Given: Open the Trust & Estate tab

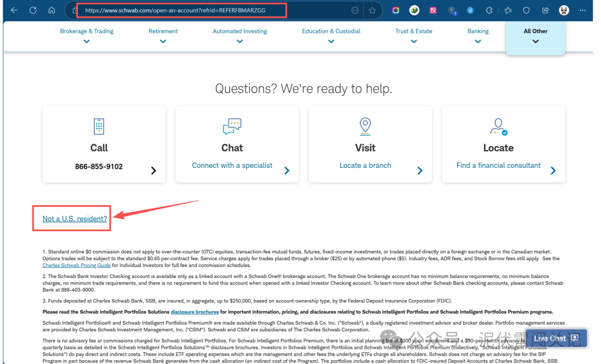Looking at the screenshot, I should [413, 31].
